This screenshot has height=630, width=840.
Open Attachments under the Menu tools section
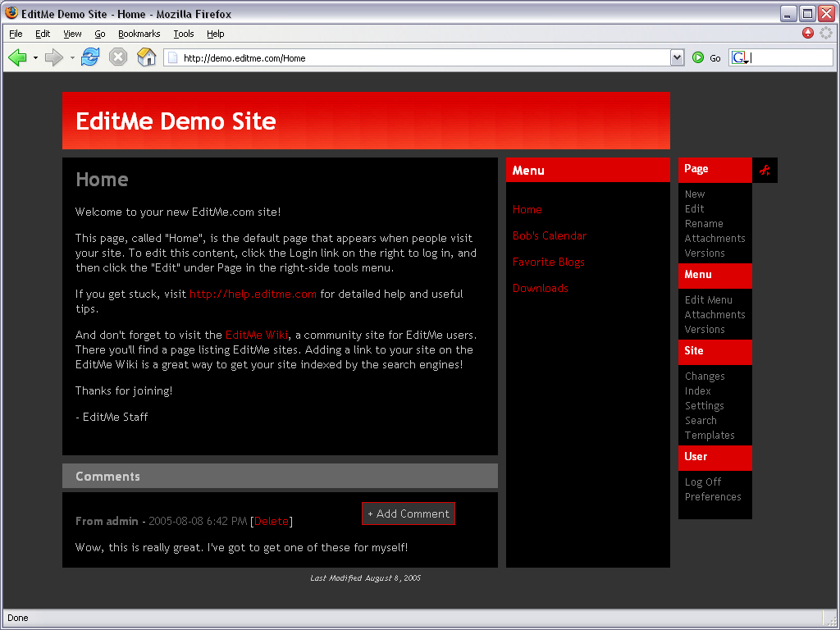tap(715, 314)
